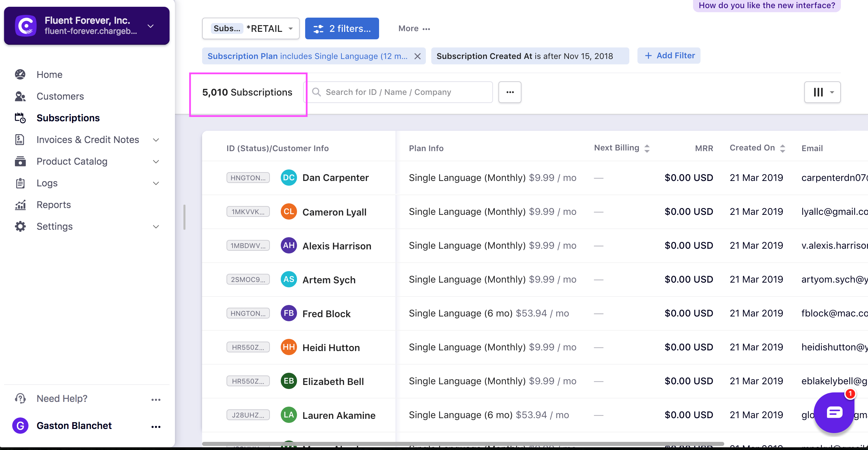The width and height of the screenshot is (868, 450).
Task: Click the Add Filter button
Action: (669, 56)
